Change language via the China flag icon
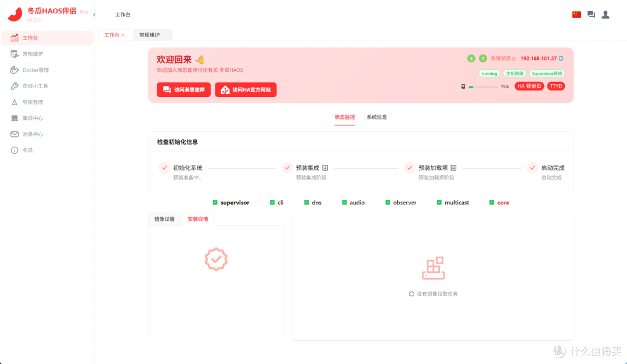The height and width of the screenshot is (364, 627). click(576, 15)
